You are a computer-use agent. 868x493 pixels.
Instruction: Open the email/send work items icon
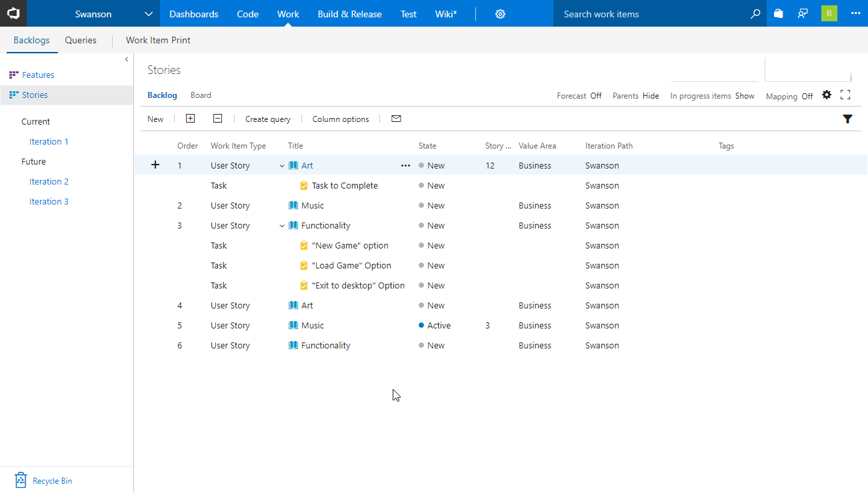[x=395, y=118]
